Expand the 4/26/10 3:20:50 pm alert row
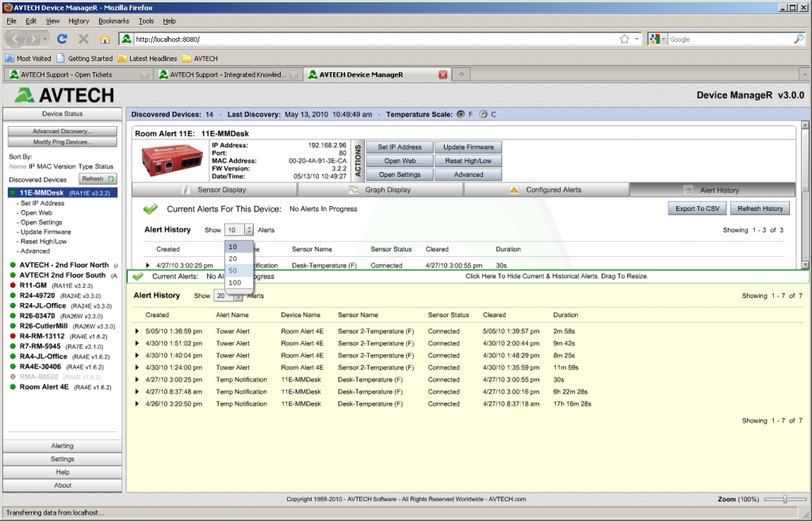The height and width of the screenshot is (521, 812). coord(136,404)
